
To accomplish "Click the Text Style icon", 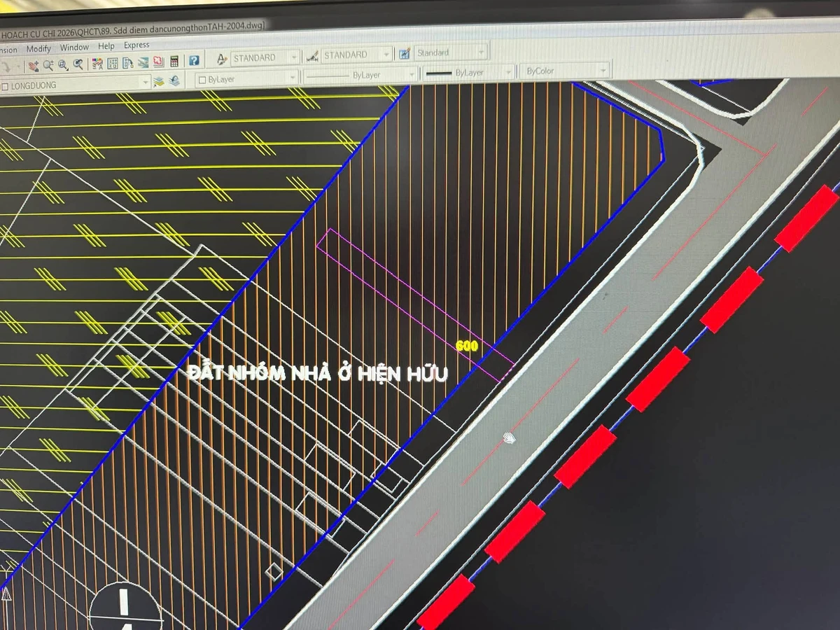I will (221, 59).
